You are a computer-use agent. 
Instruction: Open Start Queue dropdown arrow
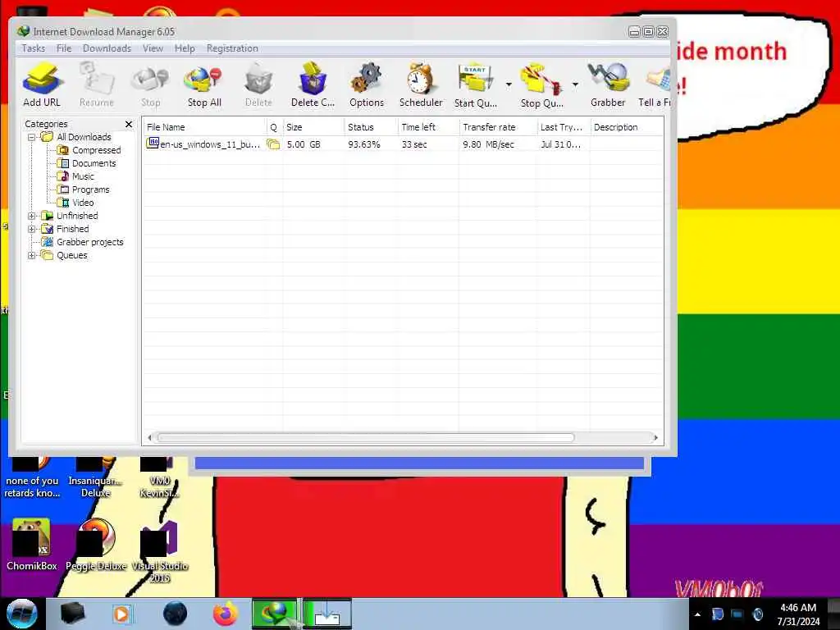(x=509, y=84)
